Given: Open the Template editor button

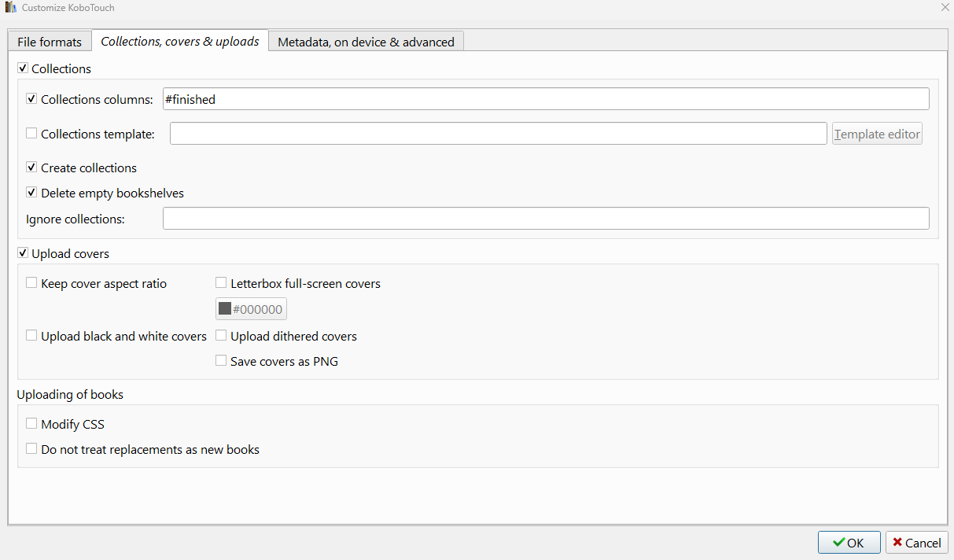Looking at the screenshot, I should [x=877, y=134].
